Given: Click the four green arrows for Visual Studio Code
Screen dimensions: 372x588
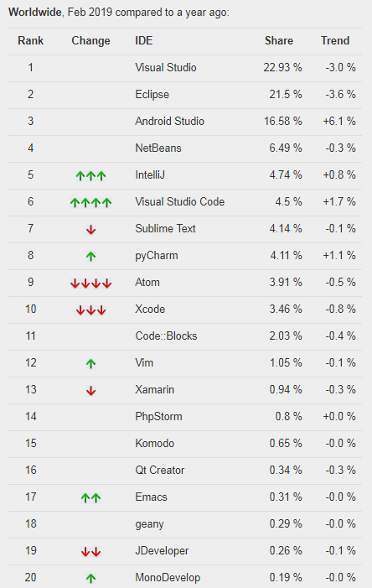Looking at the screenshot, I should tap(90, 202).
